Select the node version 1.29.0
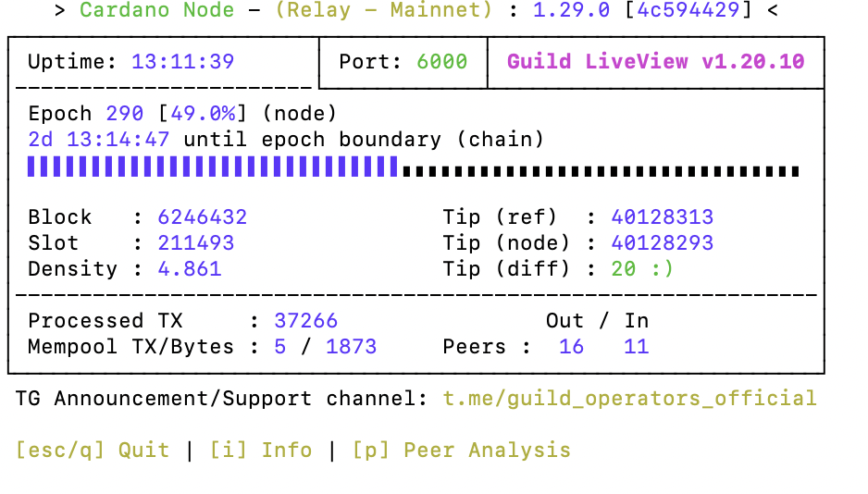 click(x=571, y=10)
